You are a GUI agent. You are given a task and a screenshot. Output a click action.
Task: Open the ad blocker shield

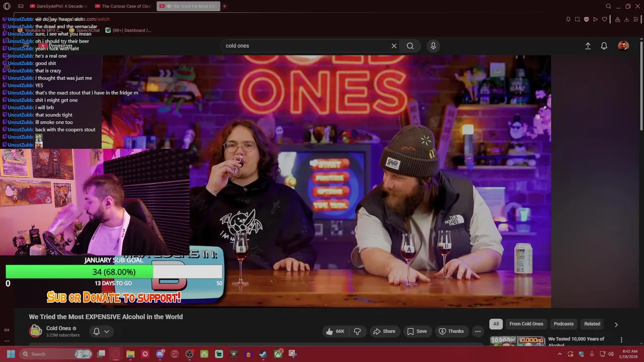point(586,19)
